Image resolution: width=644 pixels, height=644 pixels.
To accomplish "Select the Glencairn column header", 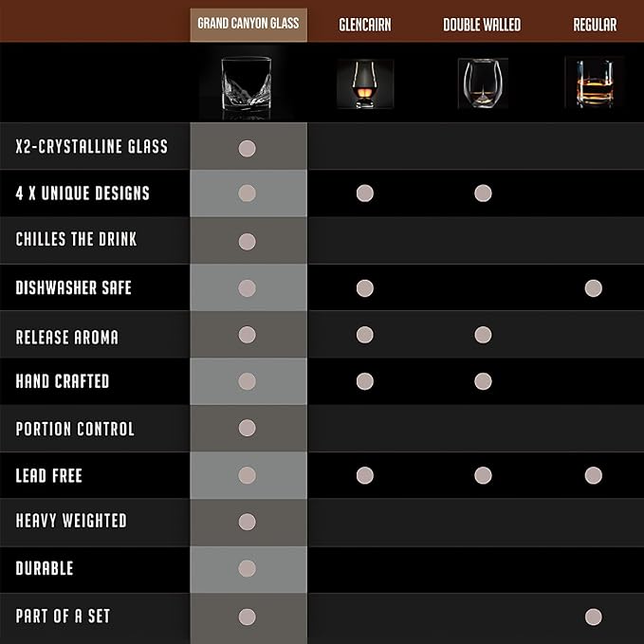I will [x=365, y=25].
